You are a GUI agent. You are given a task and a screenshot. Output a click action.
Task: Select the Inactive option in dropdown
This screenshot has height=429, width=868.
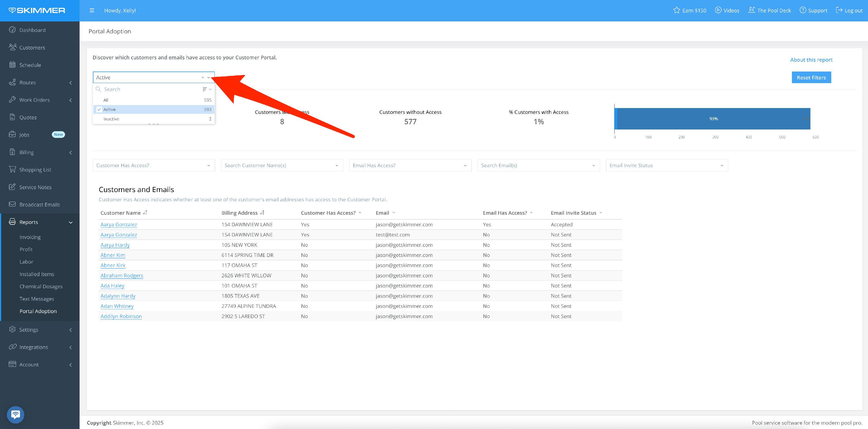coord(111,119)
